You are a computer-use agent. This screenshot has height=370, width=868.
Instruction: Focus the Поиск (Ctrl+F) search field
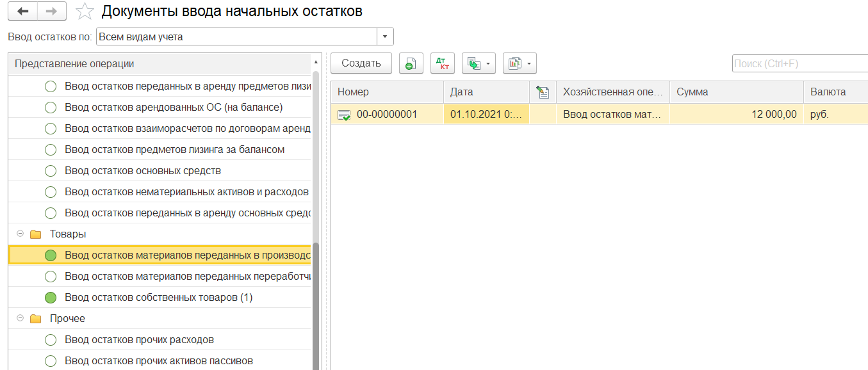799,63
